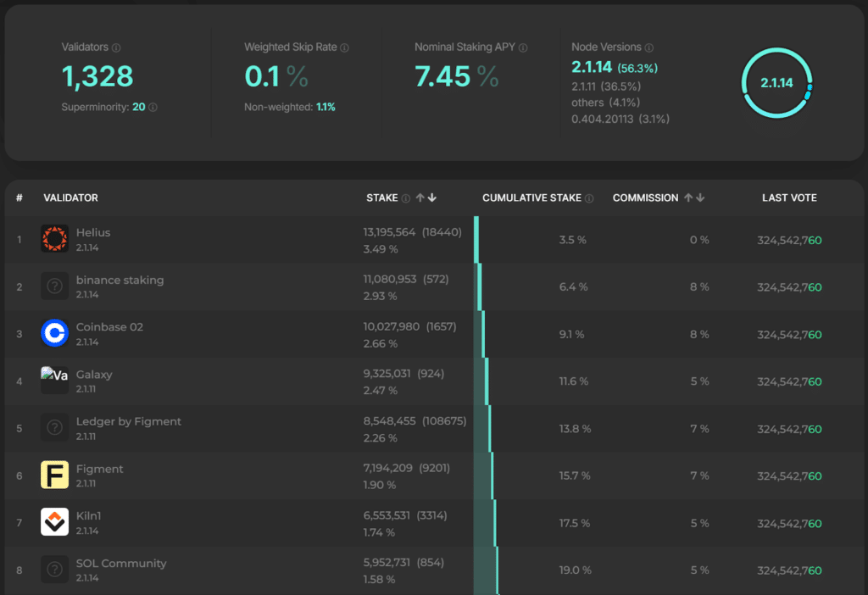Viewport: 868px width, 595px height.
Task: Click the Figment yellow F logo
Action: point(55,475)
